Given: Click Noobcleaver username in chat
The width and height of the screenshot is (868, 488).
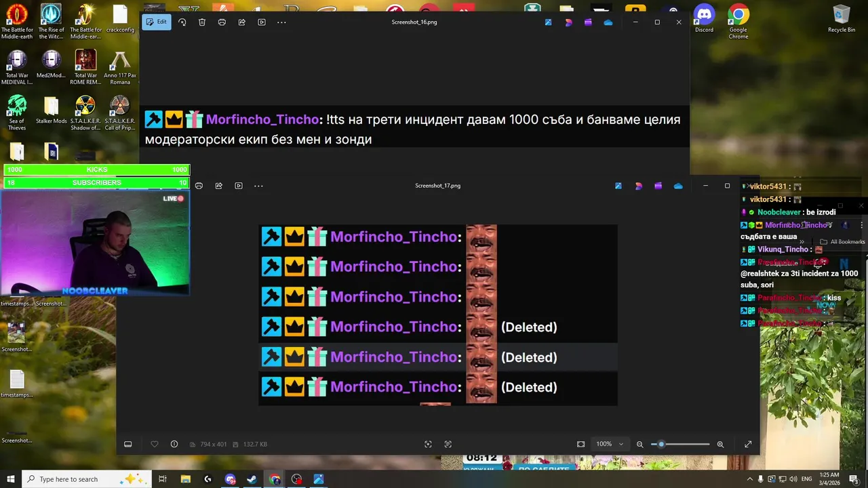Looking at the screenshot, I should (x=779, y=212).
